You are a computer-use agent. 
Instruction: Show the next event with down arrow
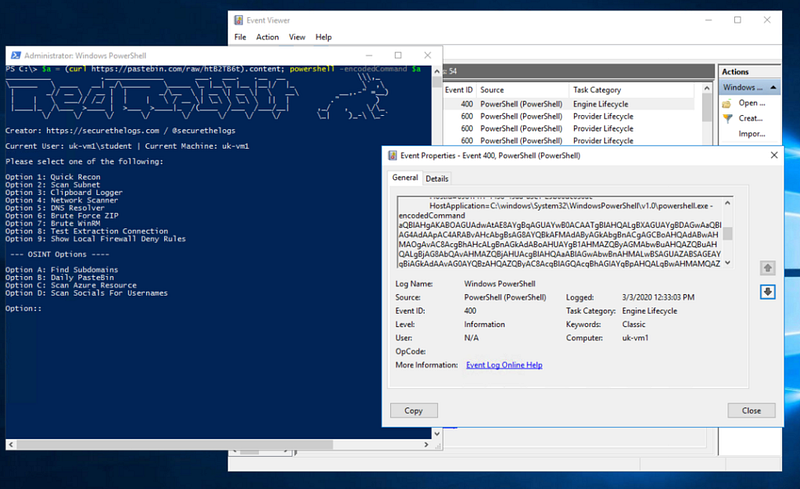click(767, 291)
